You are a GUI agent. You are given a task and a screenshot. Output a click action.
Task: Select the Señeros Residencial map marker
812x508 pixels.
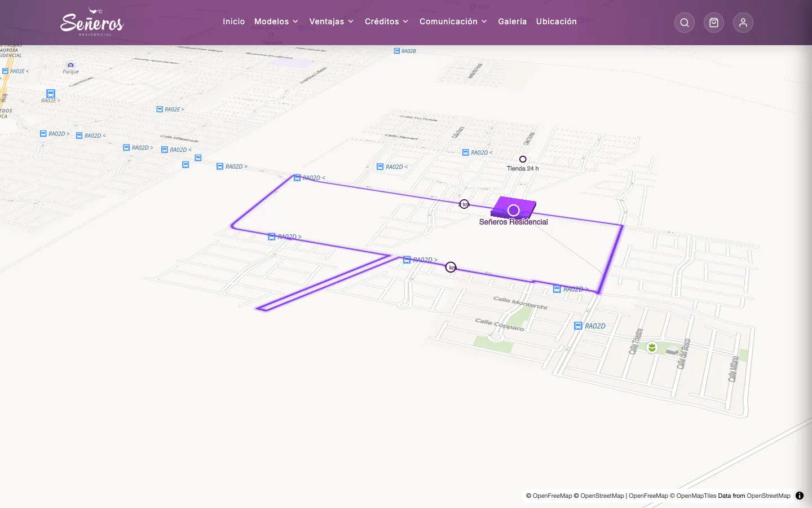[513, 211]
